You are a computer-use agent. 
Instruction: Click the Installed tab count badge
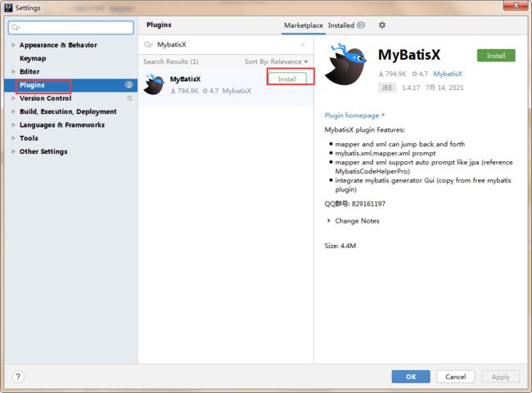[361, 25]
